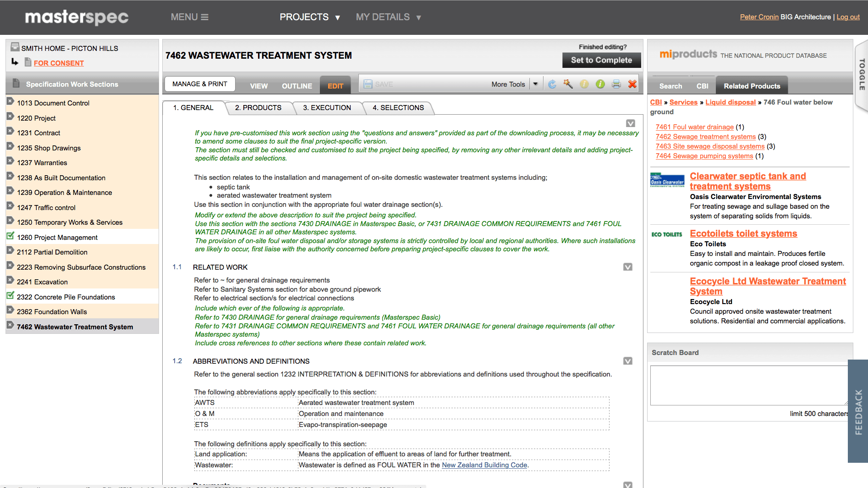Toggle the checkmark for 1260 Project Management
Image resolution: width=868 pixels, height=488 pixels.
coord(10,236)
